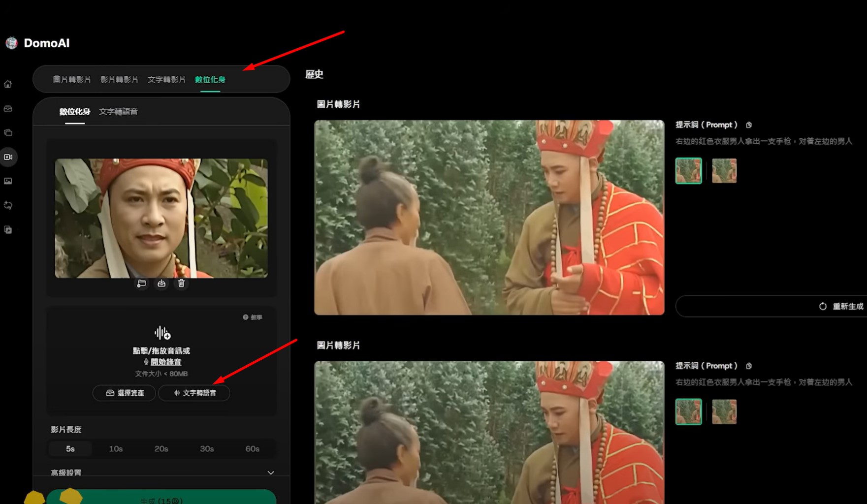The width and height of the screenshot is (867, 504).
Task: Select the second thumbnail in second history entry
Action: click(x=724, y=412)
